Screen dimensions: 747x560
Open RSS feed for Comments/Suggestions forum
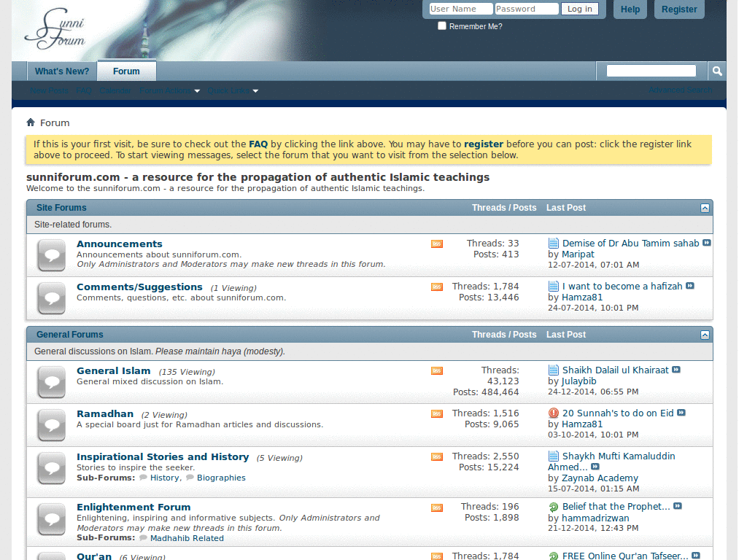pyautogui.click(x=437, y=287)
